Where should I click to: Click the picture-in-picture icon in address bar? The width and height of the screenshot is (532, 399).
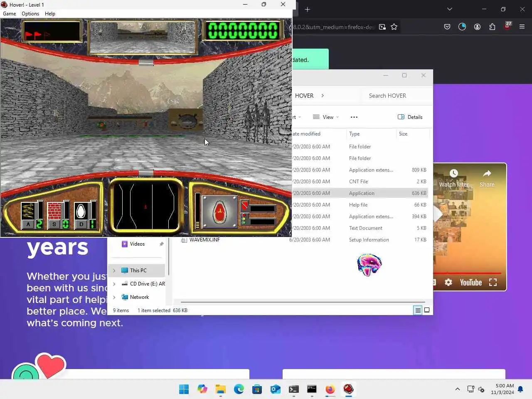382,27
